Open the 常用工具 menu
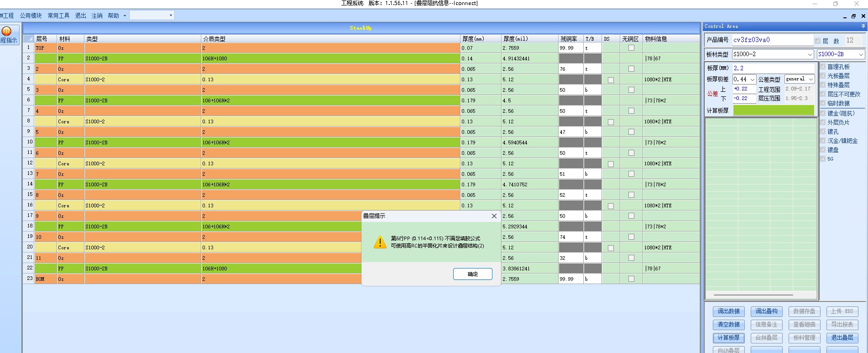The image size is (868, 353). 58,16
